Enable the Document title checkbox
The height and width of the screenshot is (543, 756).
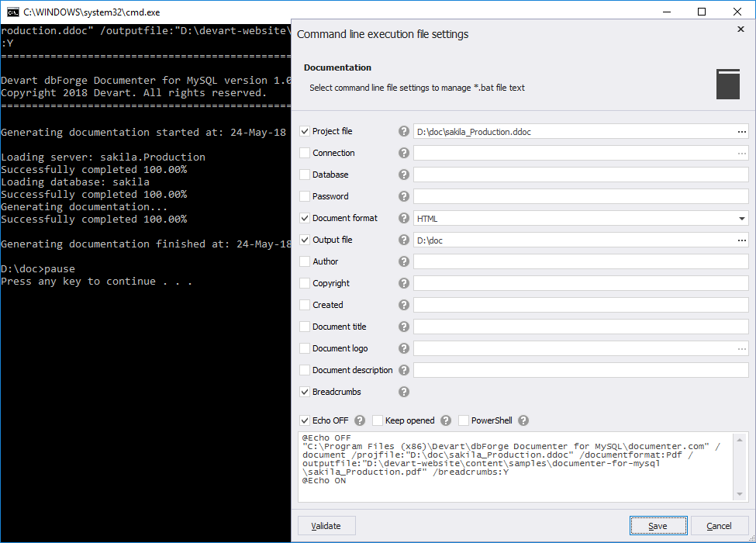coord(305,327)
